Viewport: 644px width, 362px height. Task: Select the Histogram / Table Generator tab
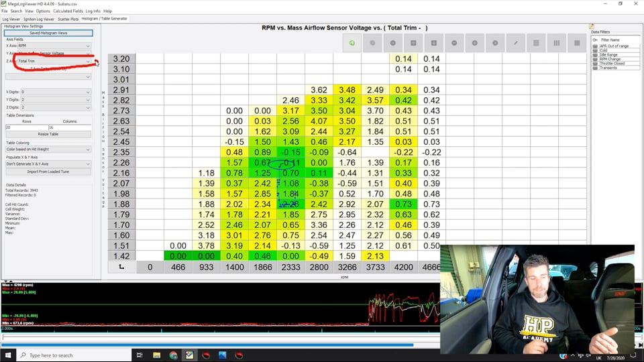click(x=105, y=19)
